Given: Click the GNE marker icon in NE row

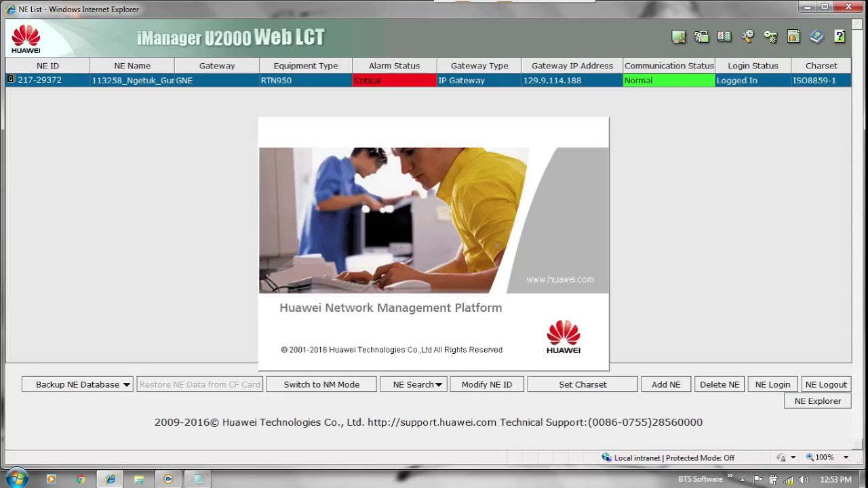Looking at the screenshot, I should [x=11, y=79].
